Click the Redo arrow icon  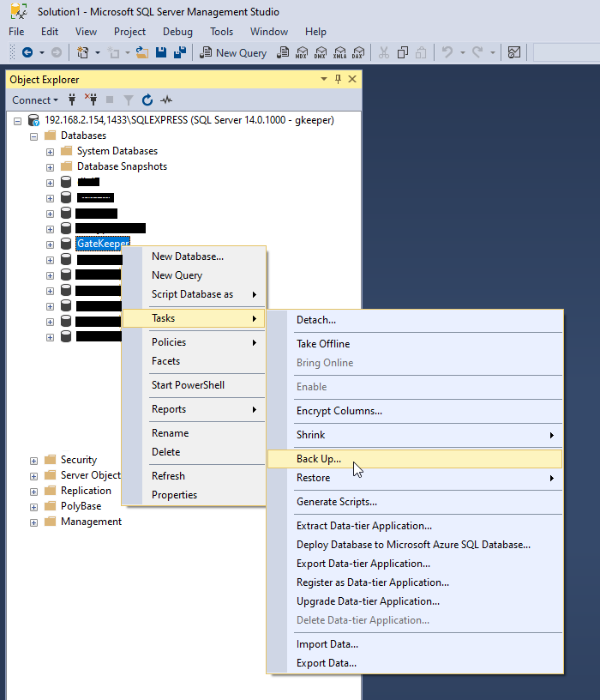(x=477, y=52)
